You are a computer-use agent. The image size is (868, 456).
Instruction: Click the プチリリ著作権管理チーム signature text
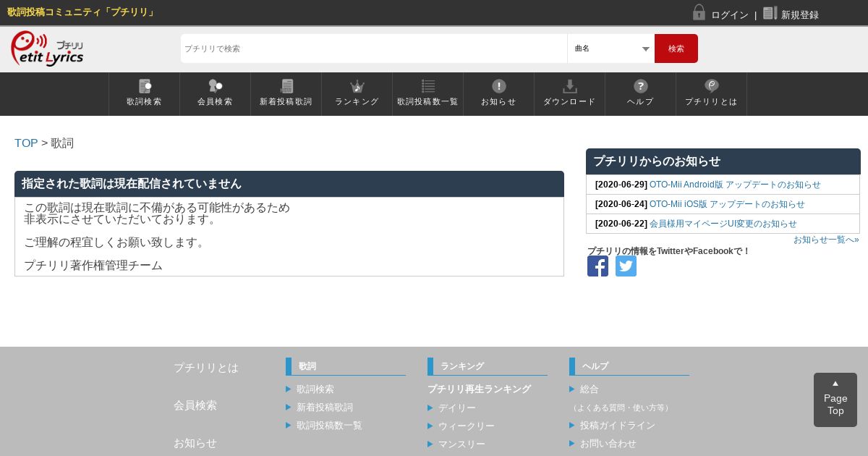click(93, 266)
